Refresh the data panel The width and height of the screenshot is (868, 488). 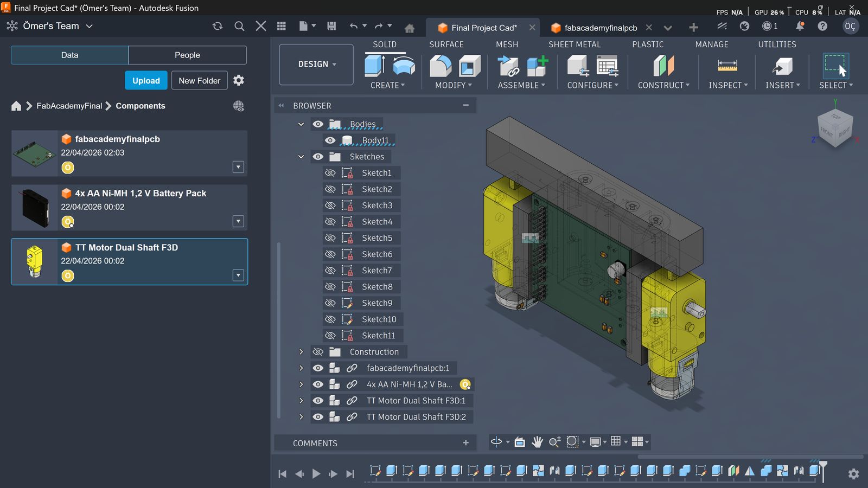(x=218, y=26)
